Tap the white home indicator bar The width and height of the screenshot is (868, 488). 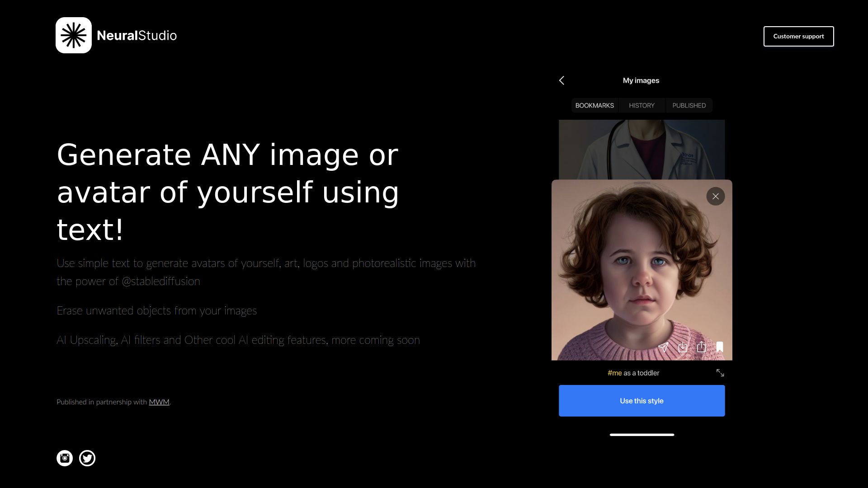coord(642,435)
